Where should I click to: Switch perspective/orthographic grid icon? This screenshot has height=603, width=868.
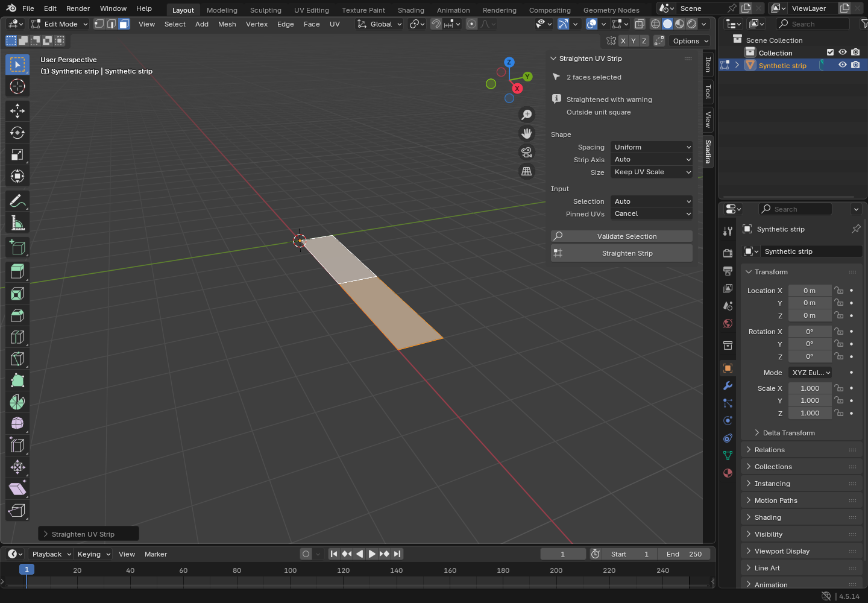pyautogui.click(x=527, y=171)
